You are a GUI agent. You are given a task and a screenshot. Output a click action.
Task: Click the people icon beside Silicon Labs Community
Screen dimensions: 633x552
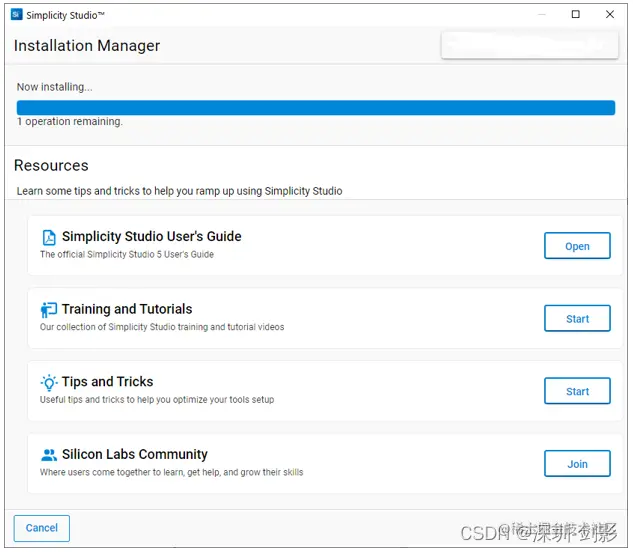[49, 455]
